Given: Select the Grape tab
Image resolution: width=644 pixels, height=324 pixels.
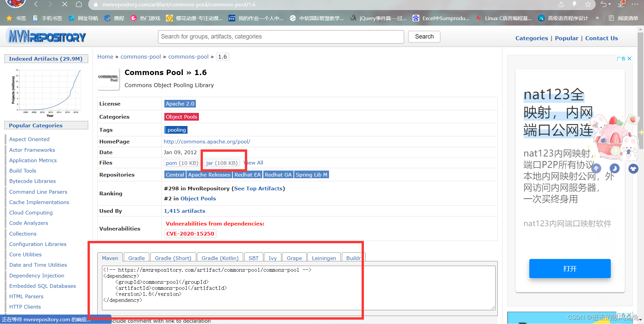Looking at the screenshot, I should tap(294, 258).
